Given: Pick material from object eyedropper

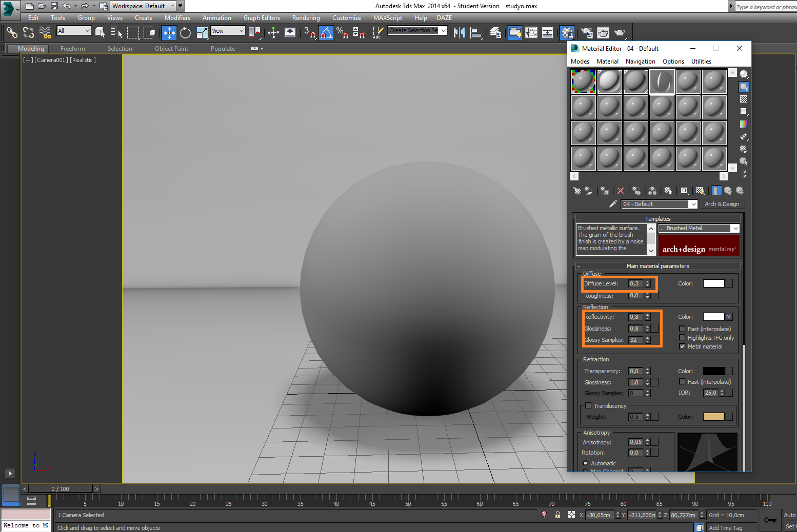Looking at the screenshot, I should coord(612,204).
